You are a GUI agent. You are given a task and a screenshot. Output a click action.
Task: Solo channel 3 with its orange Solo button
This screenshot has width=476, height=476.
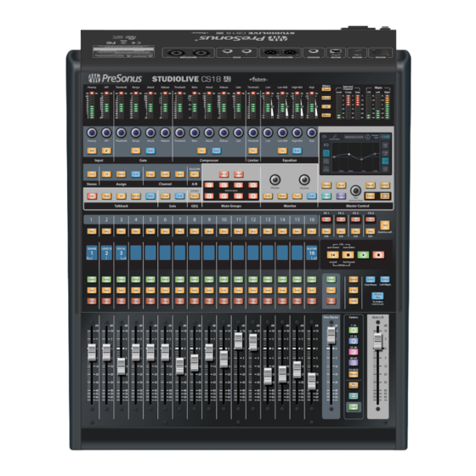(x=121, y=290)
